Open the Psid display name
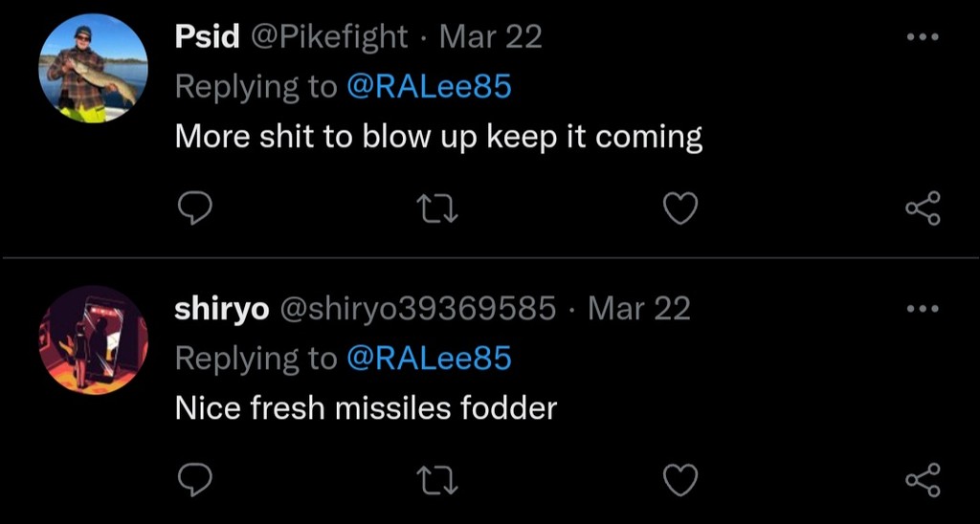Screen dimensions: 980x524 [x=207, y=37]
